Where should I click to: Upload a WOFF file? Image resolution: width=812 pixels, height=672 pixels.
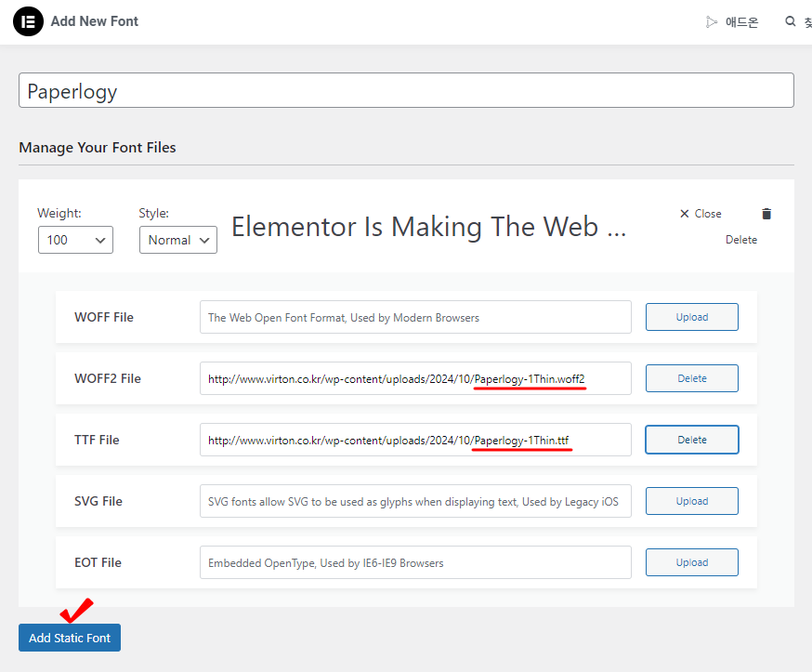(692, 317)
